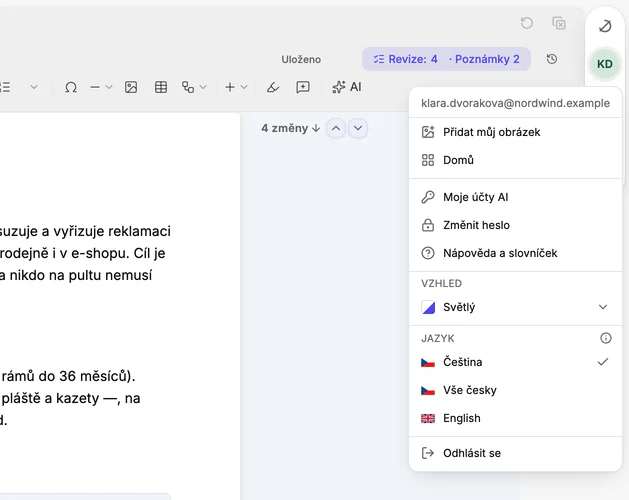Open the KD user avatar menu
629x500 pixels.
tap(605, 64)
